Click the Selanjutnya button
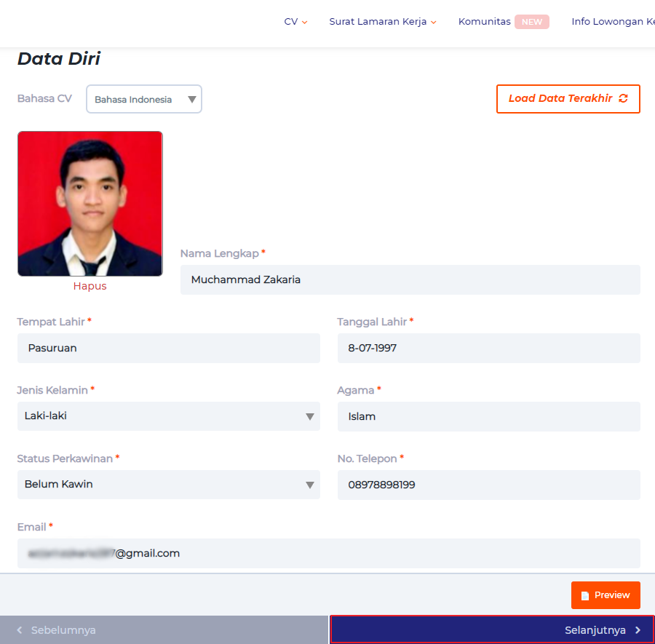Screen dimensions: 655x644 coord(492,630)
